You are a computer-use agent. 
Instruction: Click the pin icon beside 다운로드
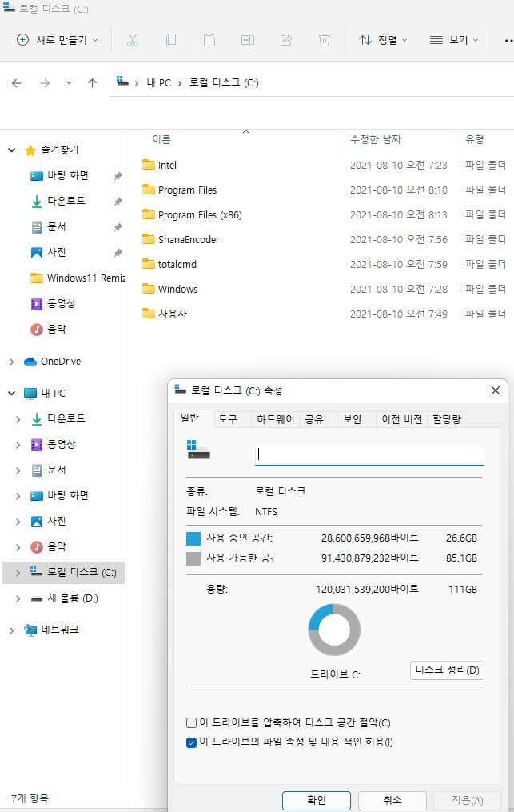point(118,202)
